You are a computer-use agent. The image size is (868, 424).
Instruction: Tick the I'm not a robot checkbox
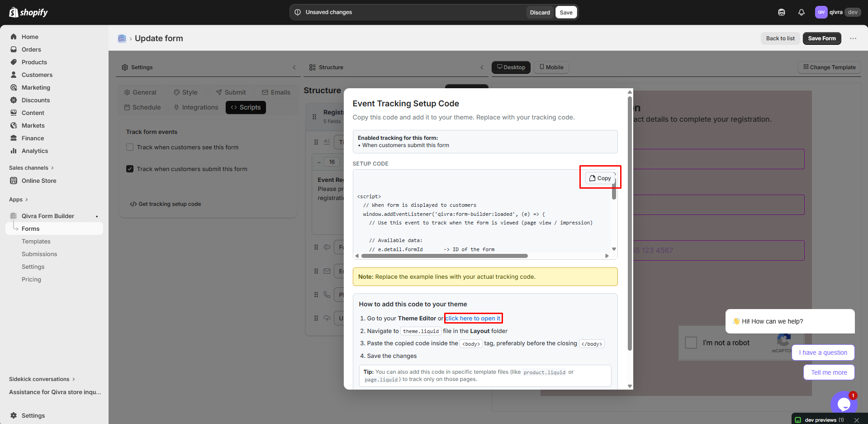(x=691, y=343)
